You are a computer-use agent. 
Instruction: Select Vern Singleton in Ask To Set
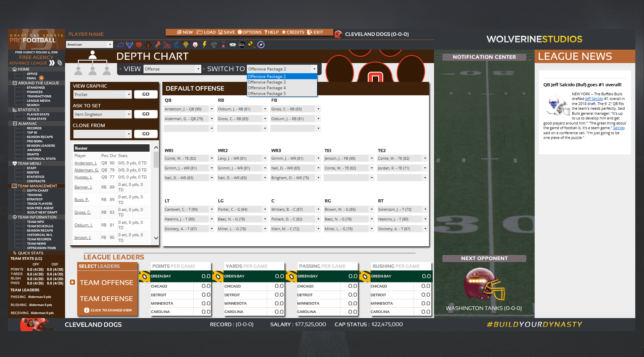coord(101,114)
